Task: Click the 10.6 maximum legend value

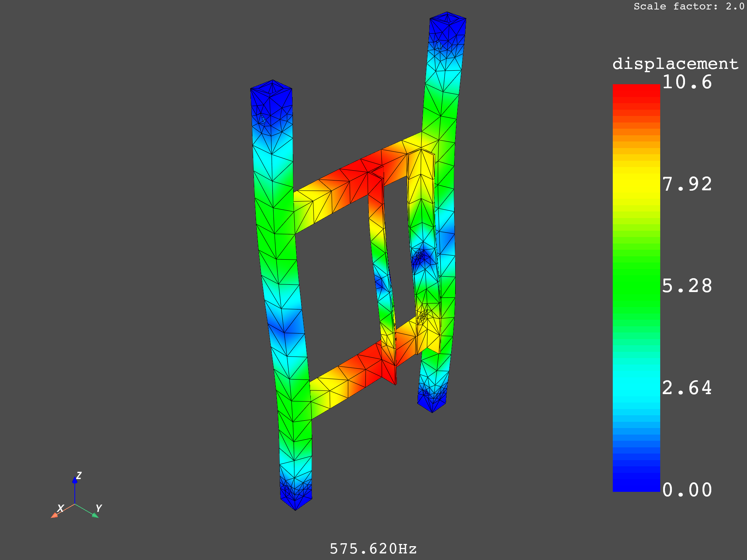Action: tap(687, 82)
